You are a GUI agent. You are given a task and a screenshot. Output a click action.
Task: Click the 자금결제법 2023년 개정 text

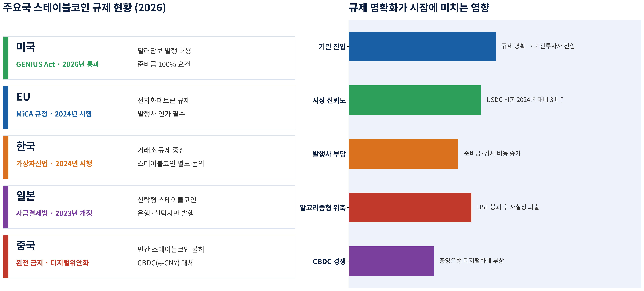point(54,213)
